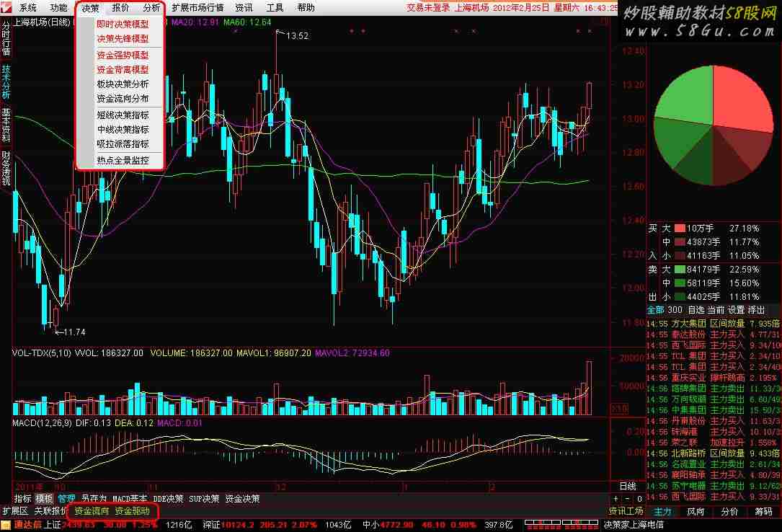The image size is (782, 532).
Task: Click the 58119手 medium sell color swatch
Action: tap(680, 283)
